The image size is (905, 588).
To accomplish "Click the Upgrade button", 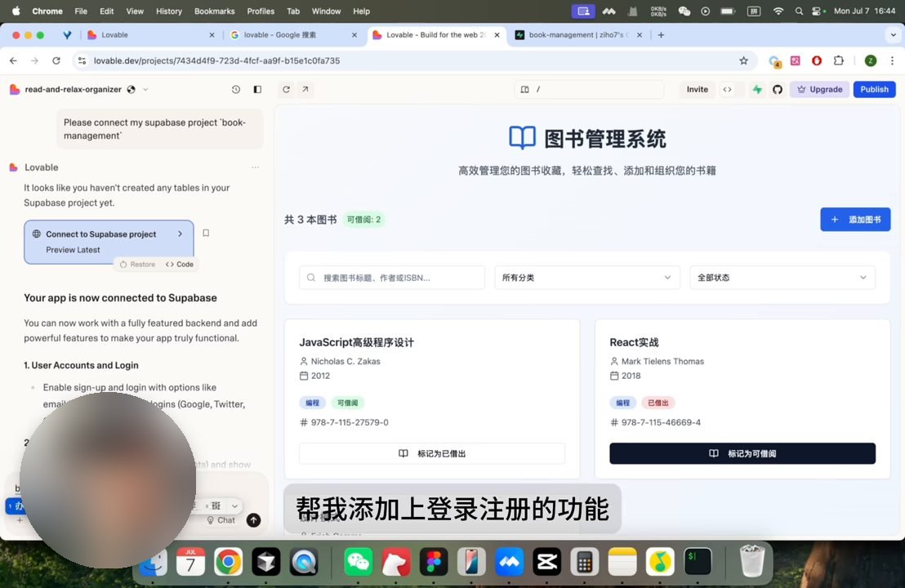I will [819, 90].
